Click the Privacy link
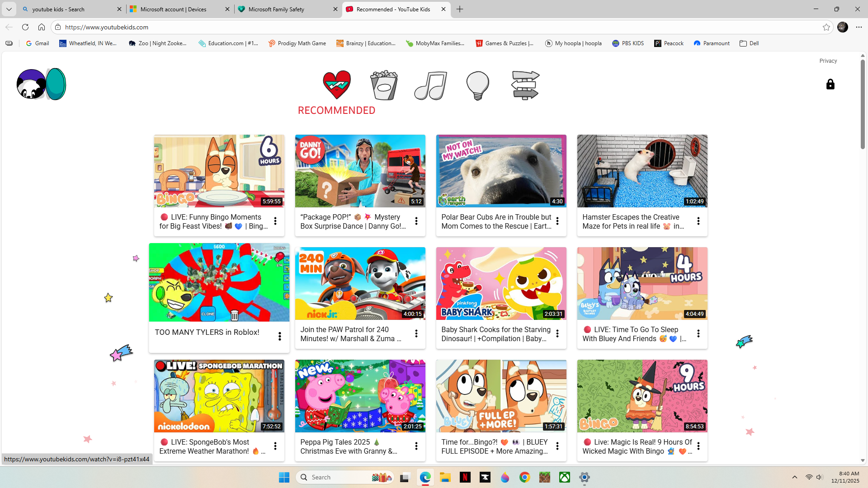868x488 pixels. (828, 61)
